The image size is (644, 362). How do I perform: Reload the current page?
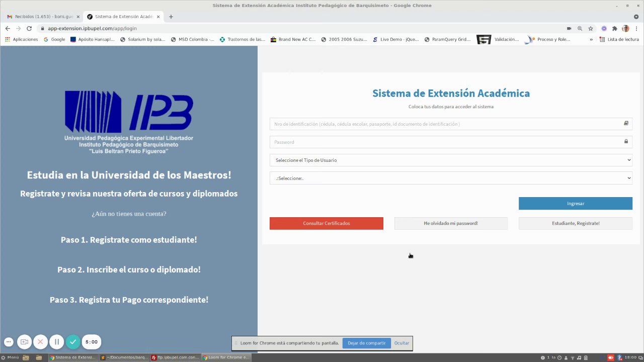[x=29, y=29]
